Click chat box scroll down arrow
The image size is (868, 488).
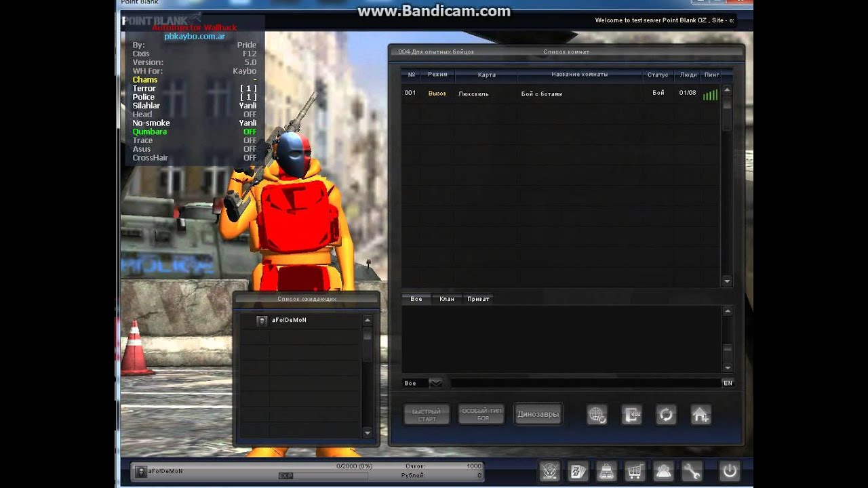click(727, 367)
